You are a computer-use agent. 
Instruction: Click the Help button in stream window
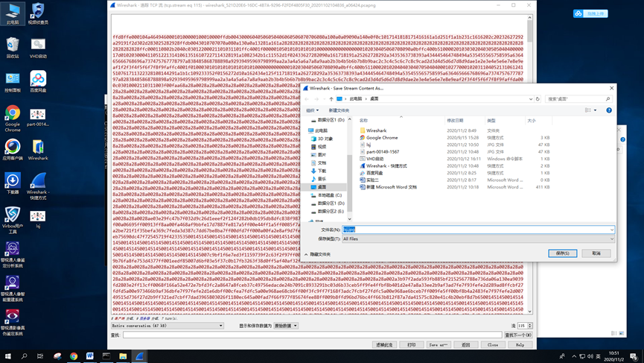click(x=520, y=345)
